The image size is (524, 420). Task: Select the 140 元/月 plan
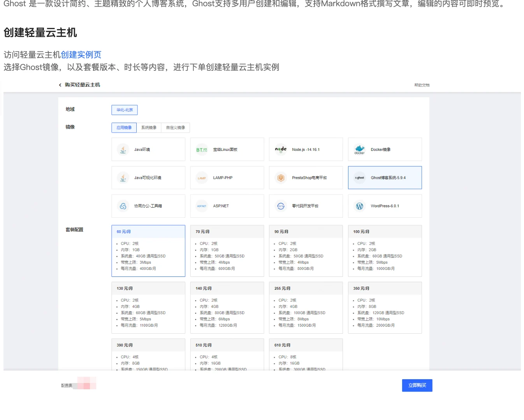pos(227,308)
